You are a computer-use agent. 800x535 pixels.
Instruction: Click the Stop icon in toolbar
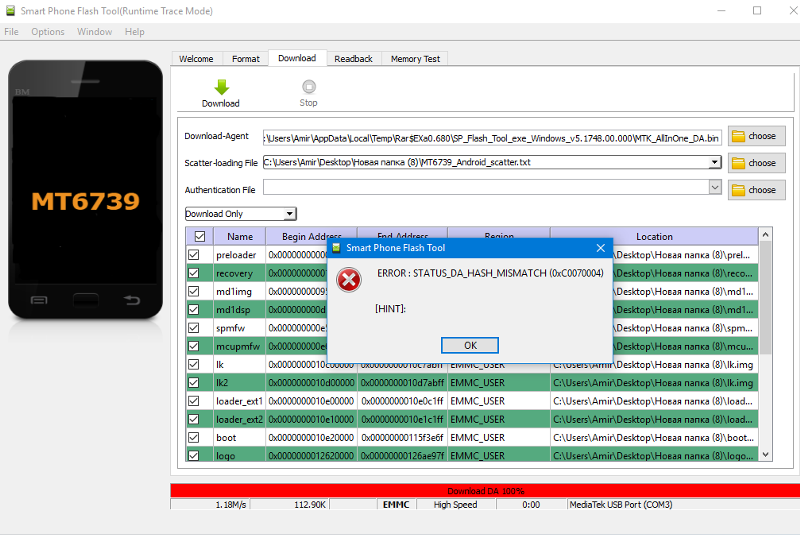point(308,88)
